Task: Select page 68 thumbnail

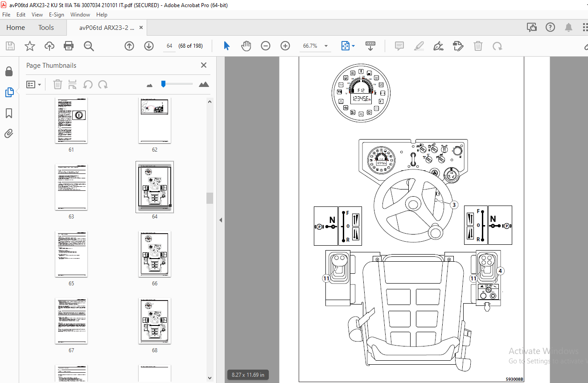Action: [x=155, y=321]
